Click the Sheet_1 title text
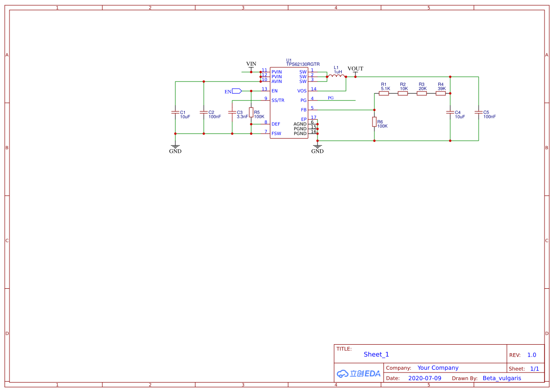554x392 pixels. pos(376,355)
